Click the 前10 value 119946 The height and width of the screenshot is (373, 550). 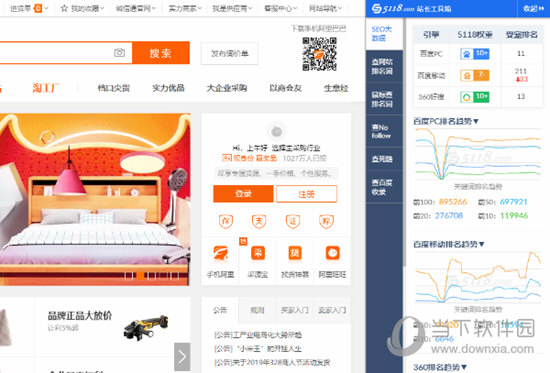pos(514,215)
